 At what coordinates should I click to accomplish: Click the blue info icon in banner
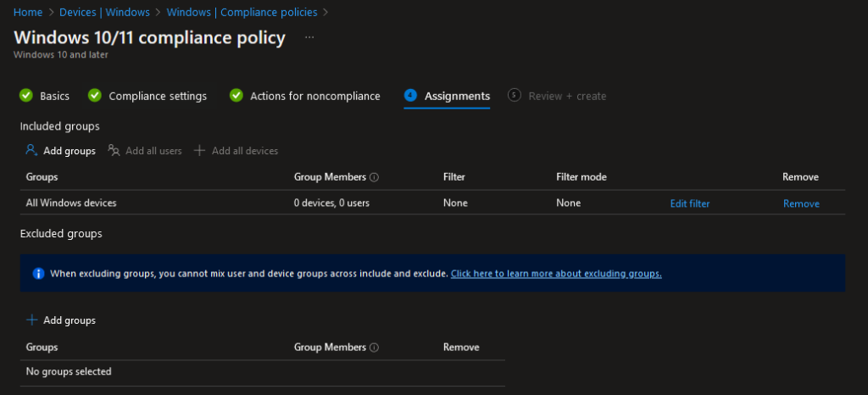coord(38,273)
